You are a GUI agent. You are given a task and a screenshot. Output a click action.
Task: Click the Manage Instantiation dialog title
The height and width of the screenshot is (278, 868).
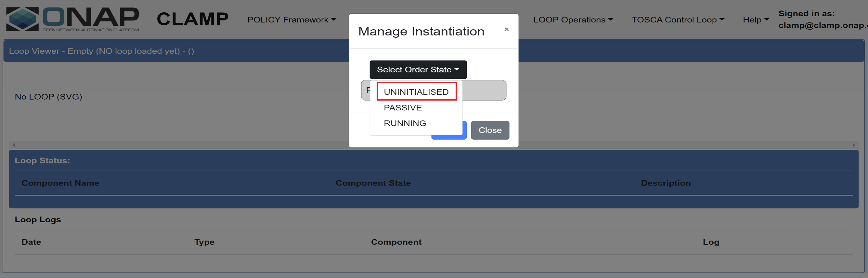tap(421, 31)
